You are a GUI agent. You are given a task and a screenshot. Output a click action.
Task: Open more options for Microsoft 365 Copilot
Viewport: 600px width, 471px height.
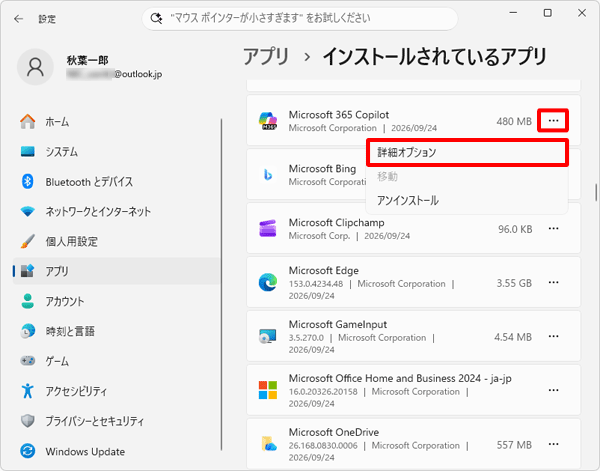tap(553, 121)
